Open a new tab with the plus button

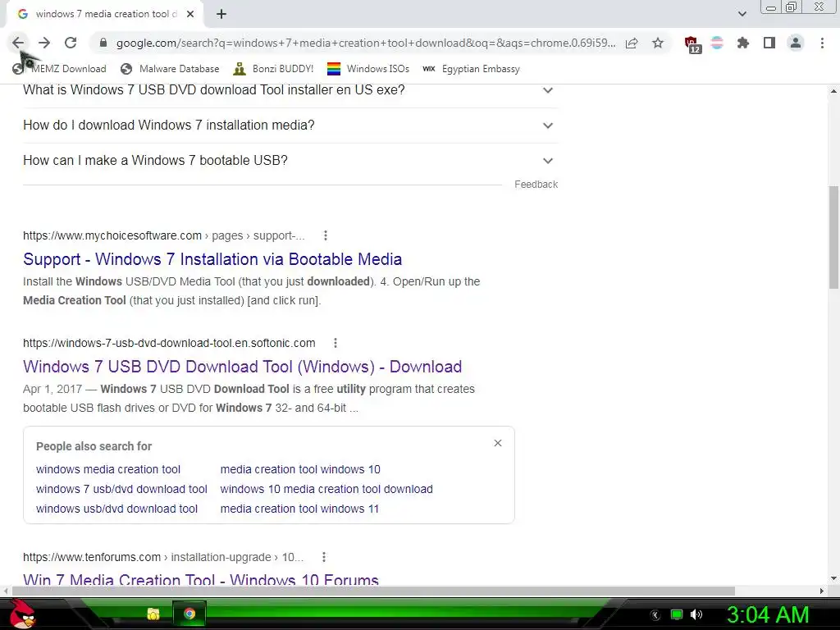tap(221, 15)
